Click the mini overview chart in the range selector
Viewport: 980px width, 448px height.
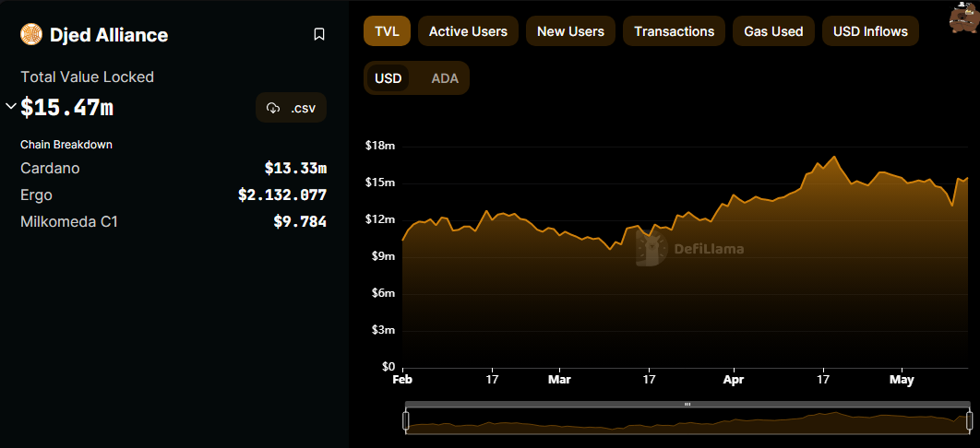pyautogui.click(x=687, y=421)
